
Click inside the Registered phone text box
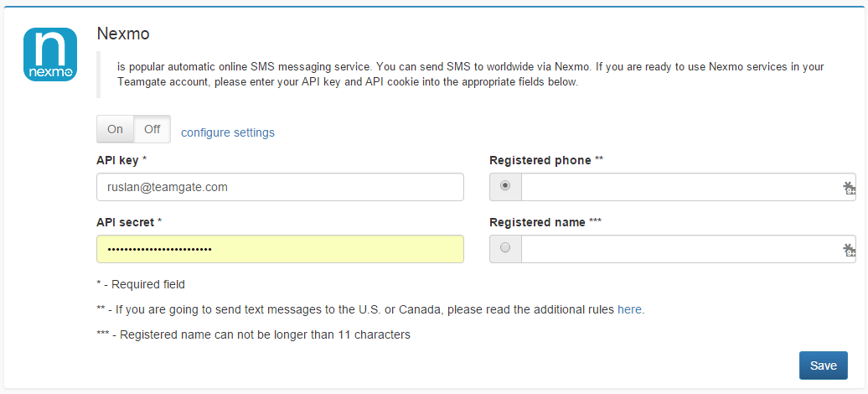[x=688, y=187]
